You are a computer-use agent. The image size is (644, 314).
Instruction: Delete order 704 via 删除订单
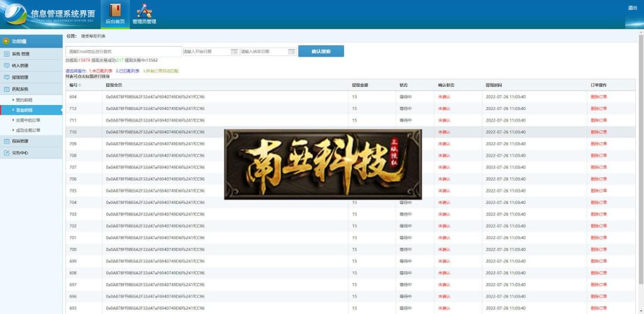pos(599,203)
